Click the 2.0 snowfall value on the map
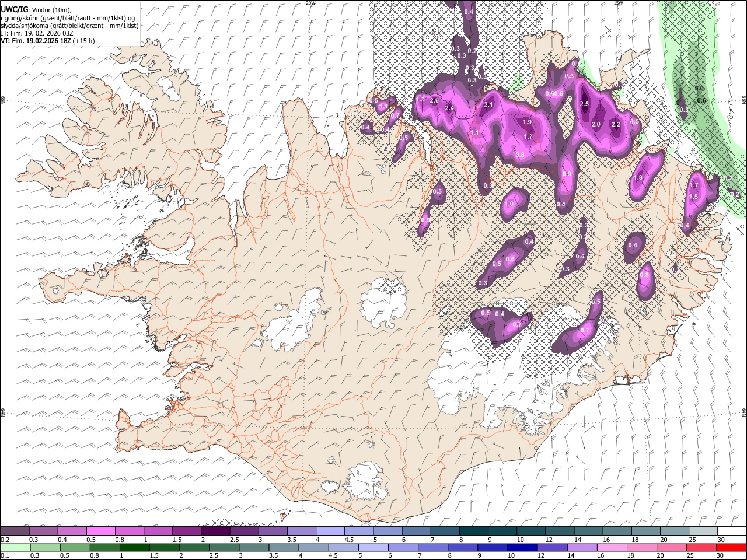747x560 pixels. [x=596, y=124]
